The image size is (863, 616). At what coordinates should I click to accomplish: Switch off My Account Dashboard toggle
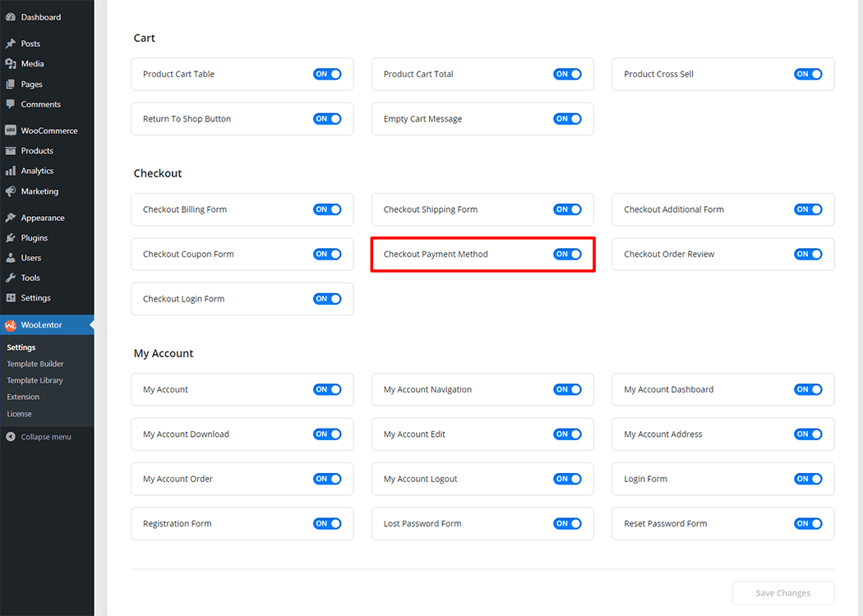click(x=807, y=389)
